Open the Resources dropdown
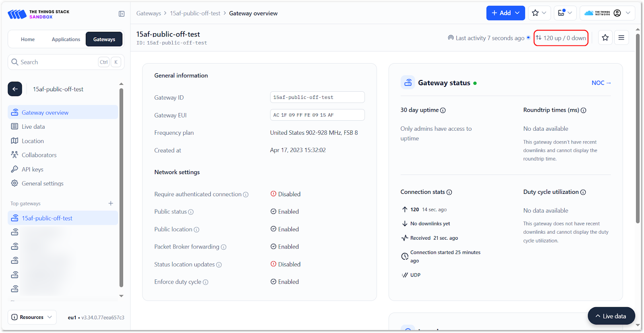The image size is (644, 333). 32,317
